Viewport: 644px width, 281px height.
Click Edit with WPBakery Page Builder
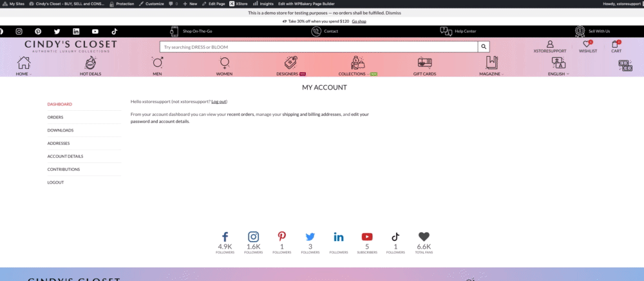[307, 4]
